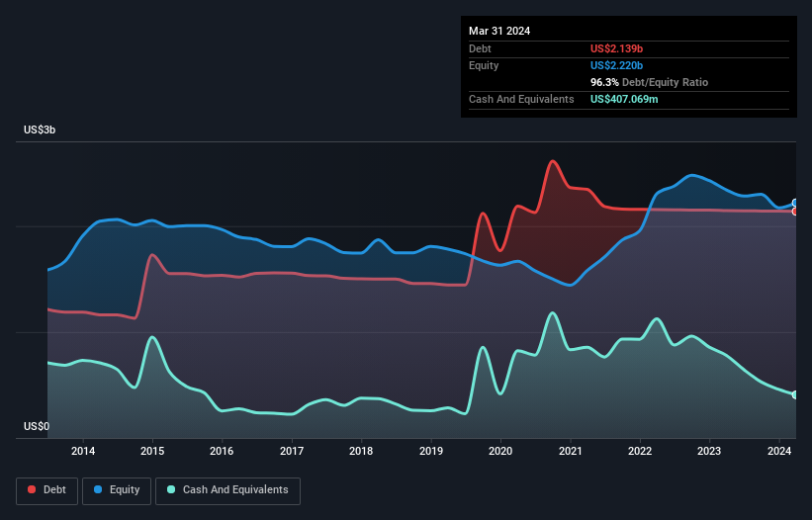Select the 2020 x-axis label
The width and height of the screenshot is (812, 520).
coord(500,451)
